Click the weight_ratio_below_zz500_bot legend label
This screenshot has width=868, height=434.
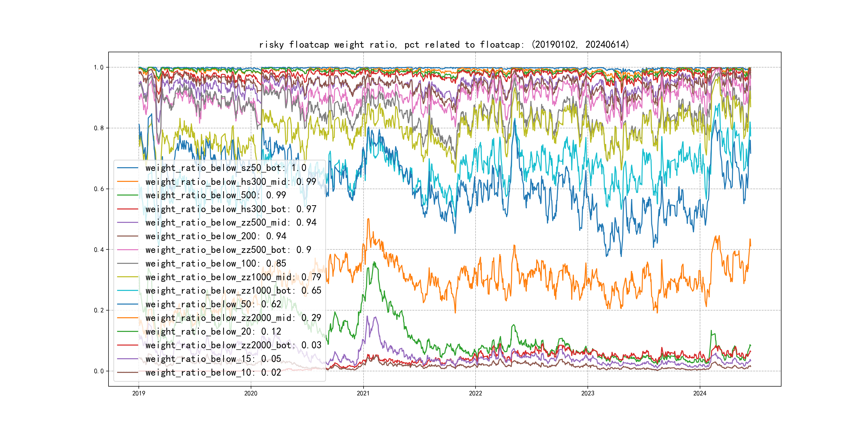228,250
